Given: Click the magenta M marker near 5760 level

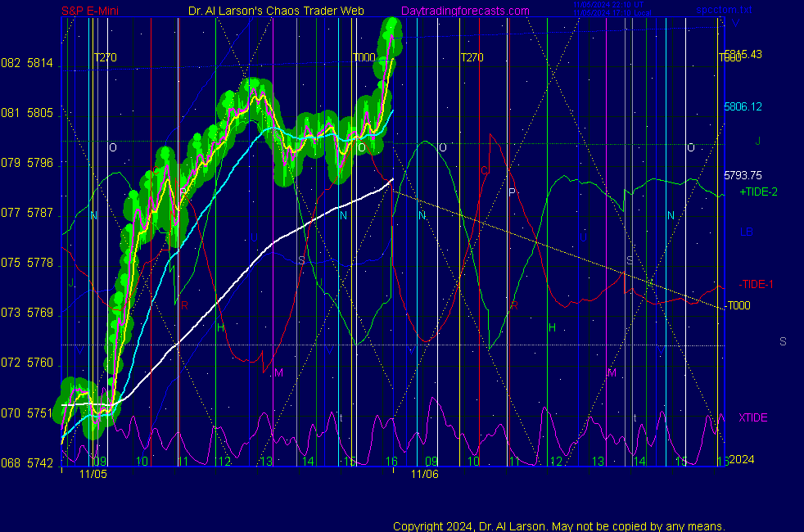Looking at the screenshot, I should 278,372.
